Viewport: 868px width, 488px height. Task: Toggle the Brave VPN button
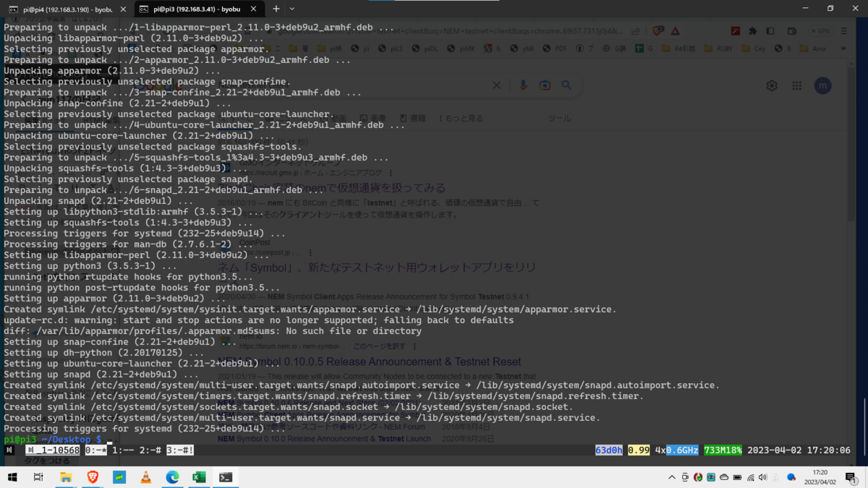[820, 30]
